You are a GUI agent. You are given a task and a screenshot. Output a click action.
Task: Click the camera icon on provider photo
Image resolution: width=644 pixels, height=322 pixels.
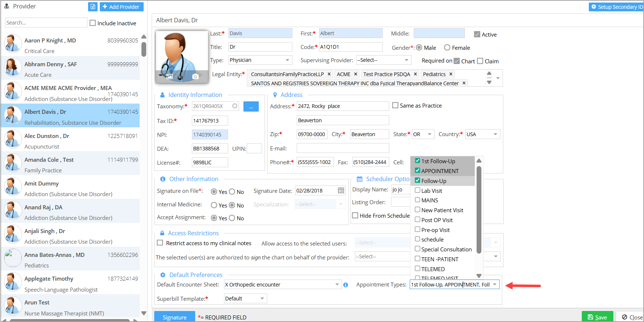[196, 76]
